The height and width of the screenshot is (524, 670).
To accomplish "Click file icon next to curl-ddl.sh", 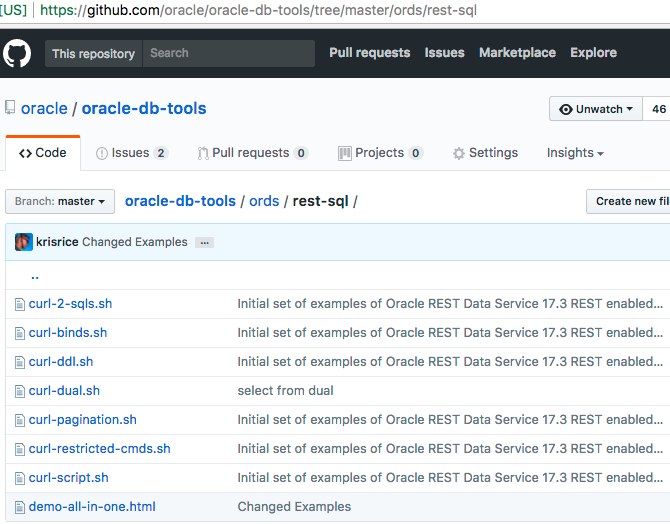I will click(x=20, y=362).
